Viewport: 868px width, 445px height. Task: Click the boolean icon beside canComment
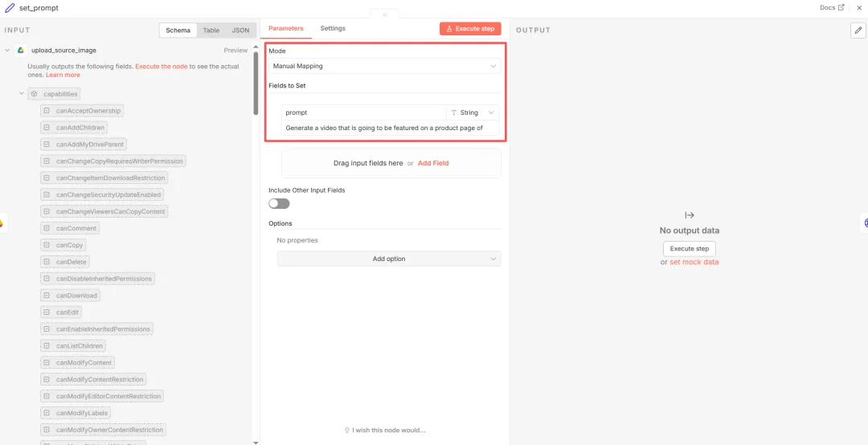point(47,228)
